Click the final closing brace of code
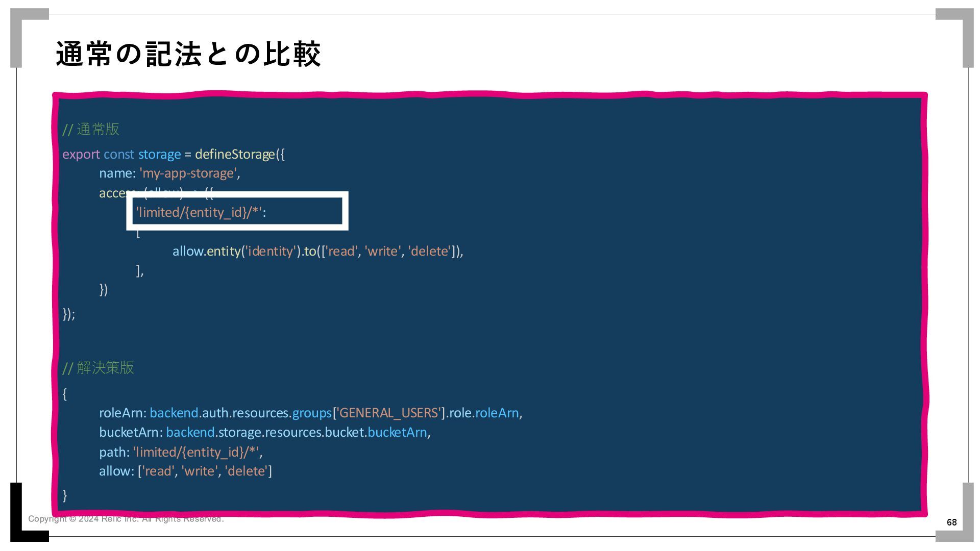Viewport: 980px width, 551px height. pyautogui.click(x=65, y=495)
